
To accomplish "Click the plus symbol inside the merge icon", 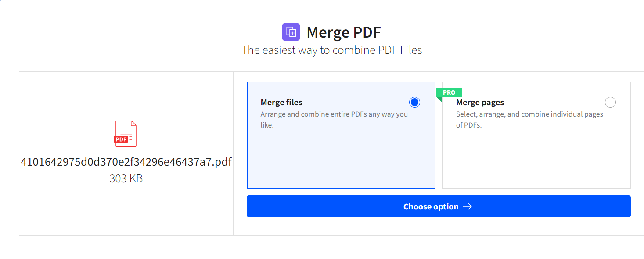I will (x=292, y=33).
